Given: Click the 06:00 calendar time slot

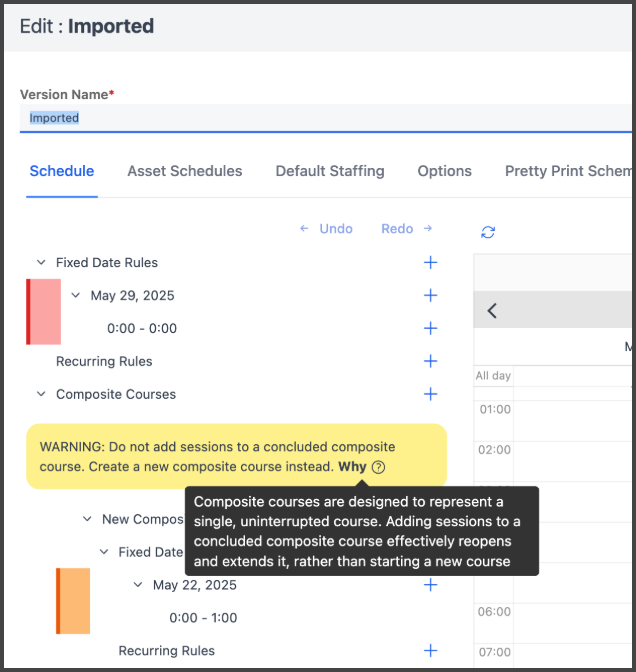Looking at the screenshot, I should click(573, 623).
